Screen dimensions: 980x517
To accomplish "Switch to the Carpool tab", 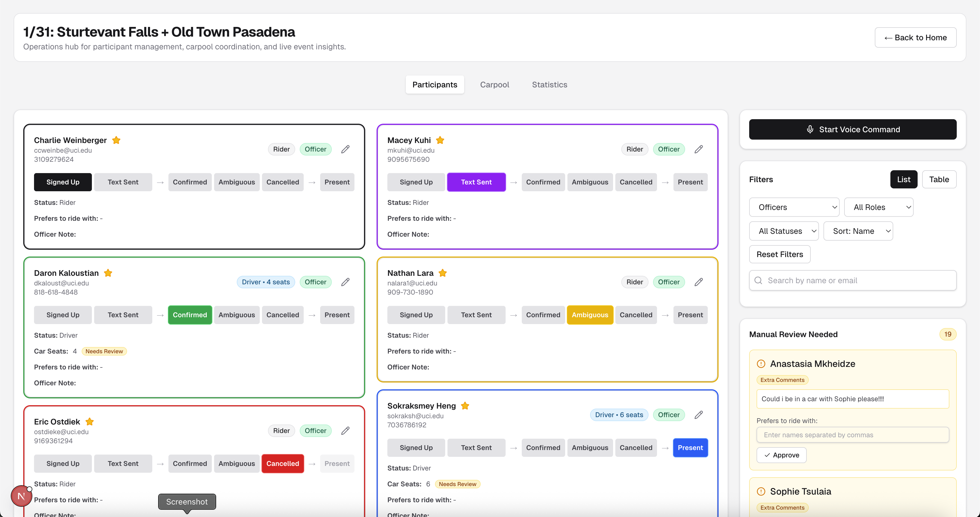I will pos(494,85).
